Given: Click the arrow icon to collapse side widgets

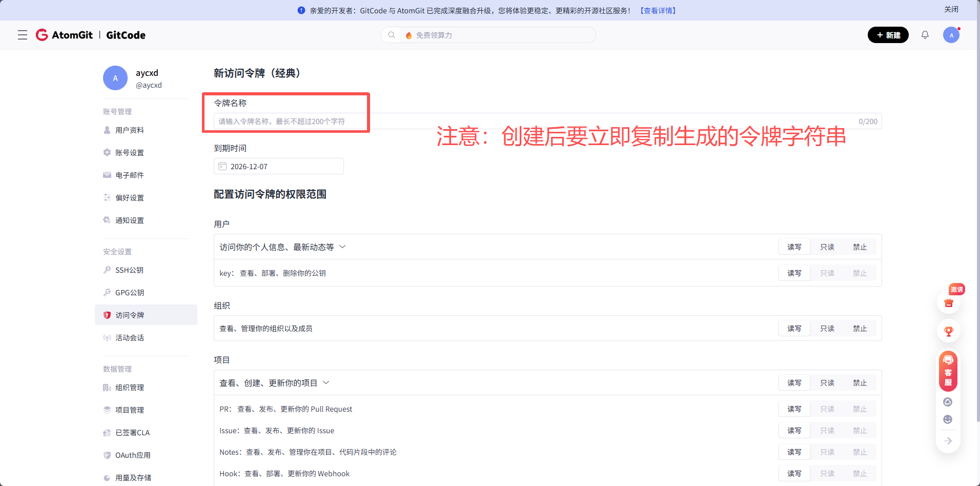Looking at the screenshot, I should [x=948, y=441].
